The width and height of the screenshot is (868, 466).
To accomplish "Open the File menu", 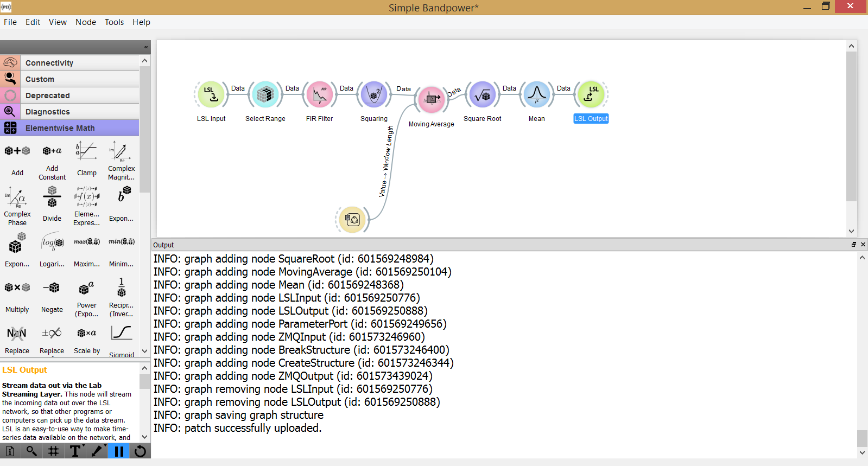I will 10,22.
